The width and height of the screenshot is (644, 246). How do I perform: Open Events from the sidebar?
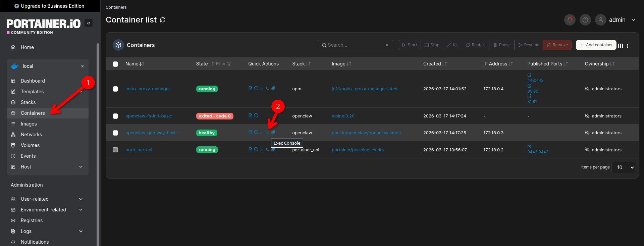click(48, 156)
